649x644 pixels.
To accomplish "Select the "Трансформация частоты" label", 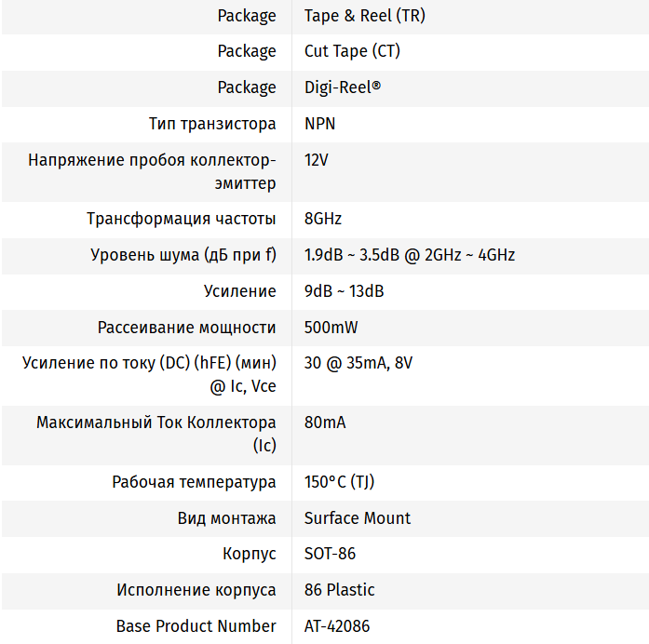I will click(182, 220).
